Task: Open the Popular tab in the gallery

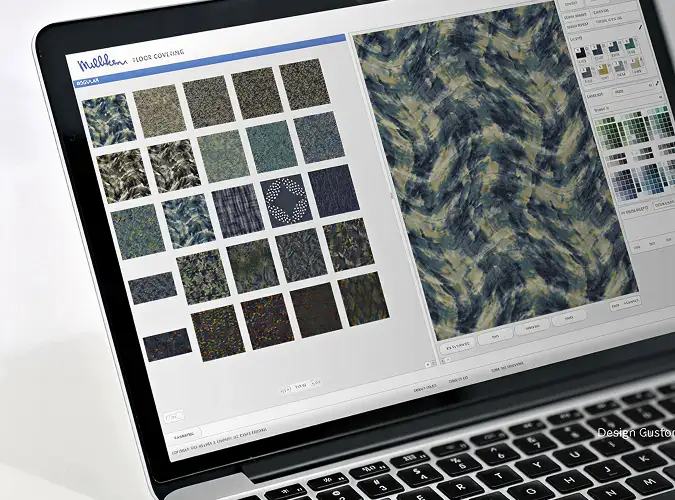Action: [92, 85]
